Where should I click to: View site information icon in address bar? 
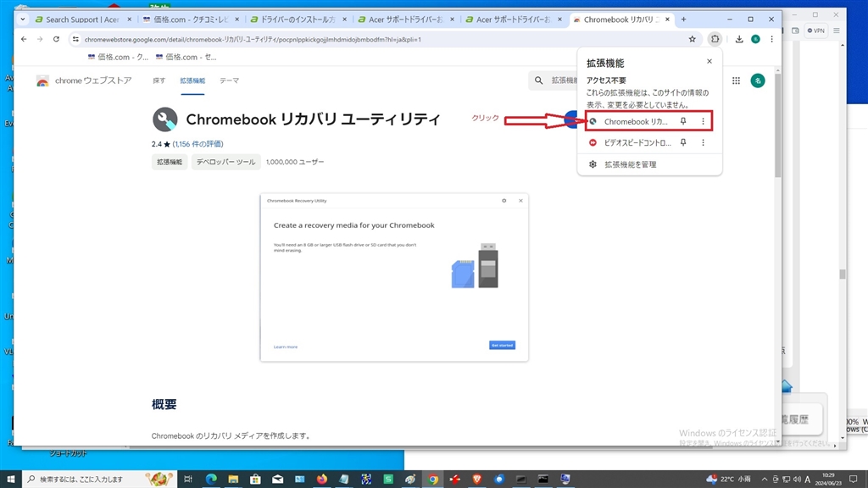75,39
